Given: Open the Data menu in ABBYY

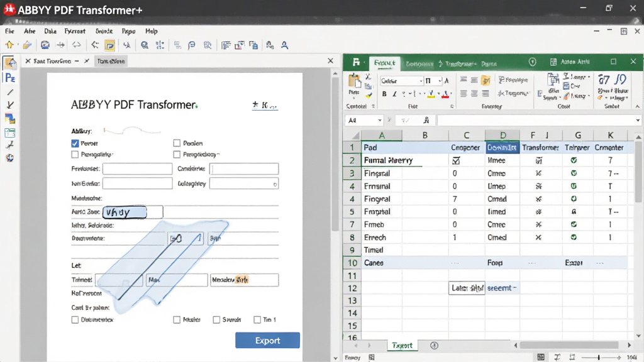Looking at the screenshot, I should pos(50,31).
